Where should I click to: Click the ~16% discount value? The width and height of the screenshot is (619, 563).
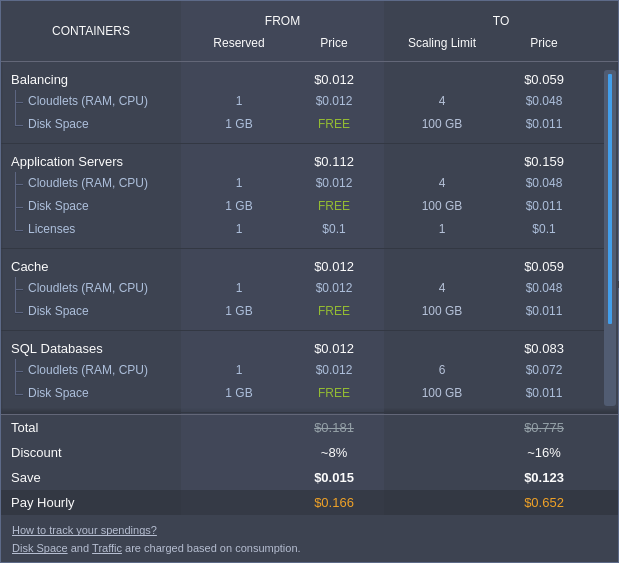[544, 453]
